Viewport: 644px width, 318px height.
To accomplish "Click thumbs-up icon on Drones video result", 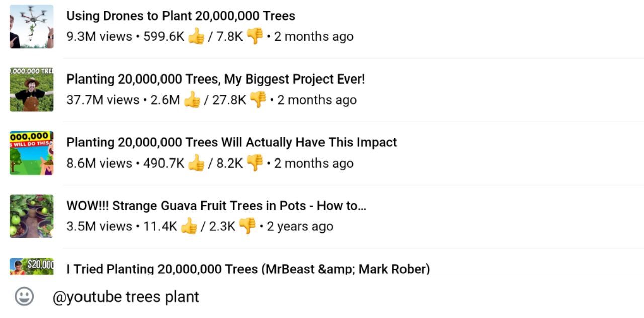I will click(x=196, y=36).
